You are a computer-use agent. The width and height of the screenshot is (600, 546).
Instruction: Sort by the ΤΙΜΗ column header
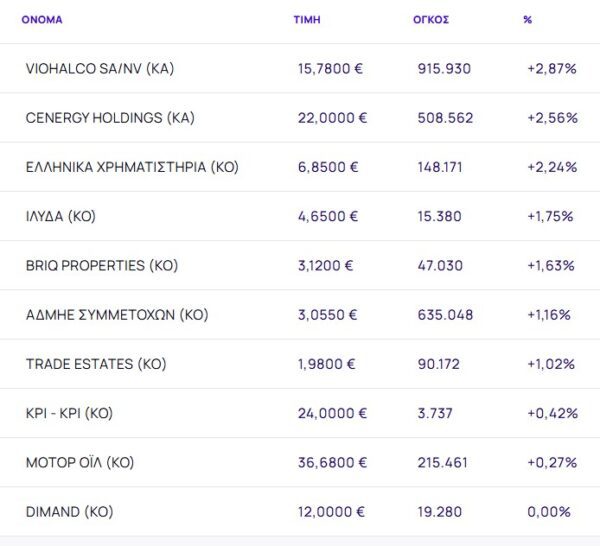[x=306, y=19]
